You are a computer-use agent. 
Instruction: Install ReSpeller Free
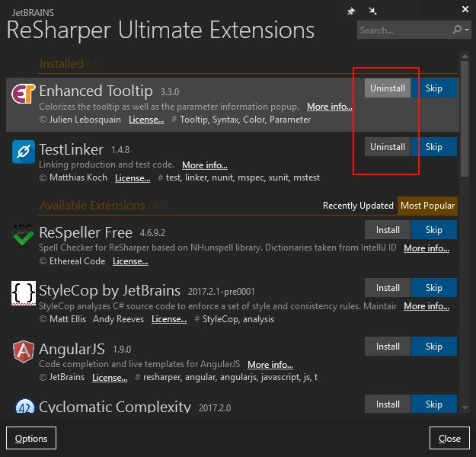pyautogui.click(x=388, y=230)
